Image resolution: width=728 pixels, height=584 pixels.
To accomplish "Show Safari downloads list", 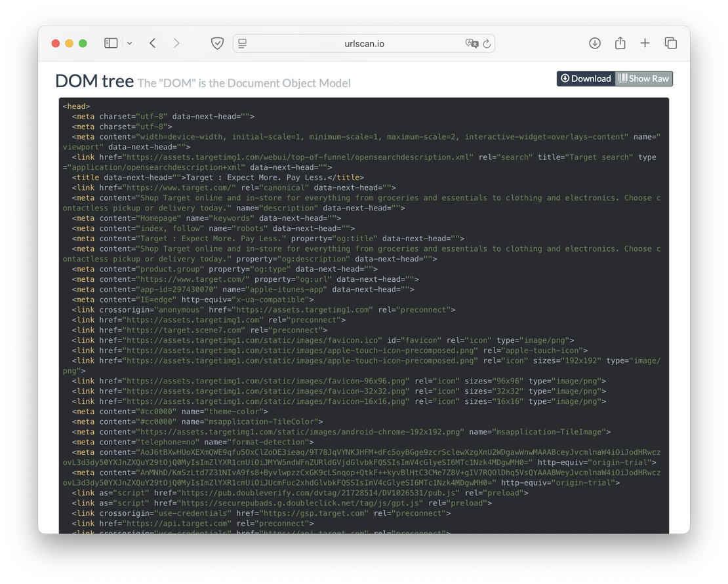I will [595, 43].
